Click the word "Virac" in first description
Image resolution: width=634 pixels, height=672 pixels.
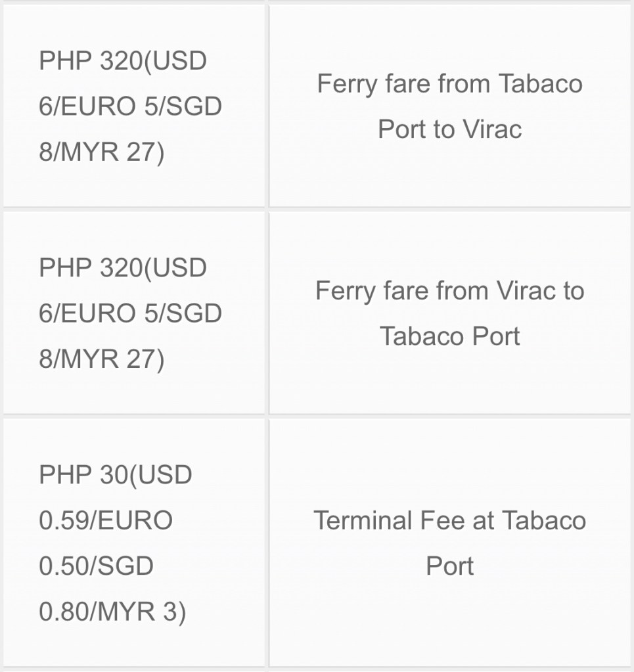[x=491, y=129]
